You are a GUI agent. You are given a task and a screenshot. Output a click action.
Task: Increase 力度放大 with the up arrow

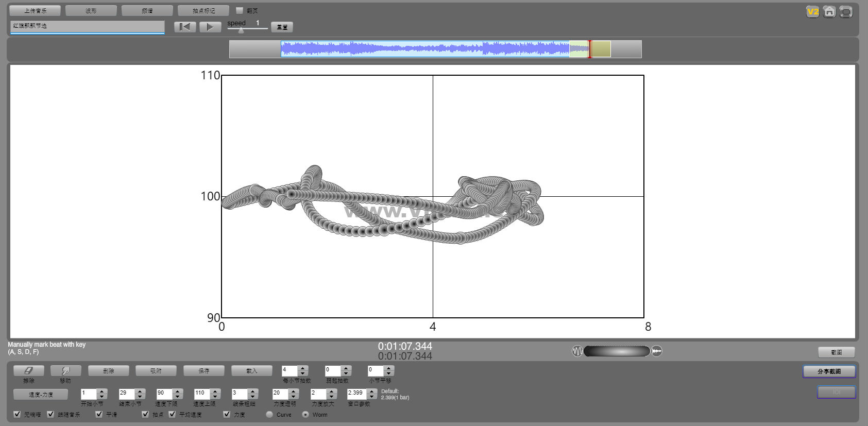click(332, 391)
